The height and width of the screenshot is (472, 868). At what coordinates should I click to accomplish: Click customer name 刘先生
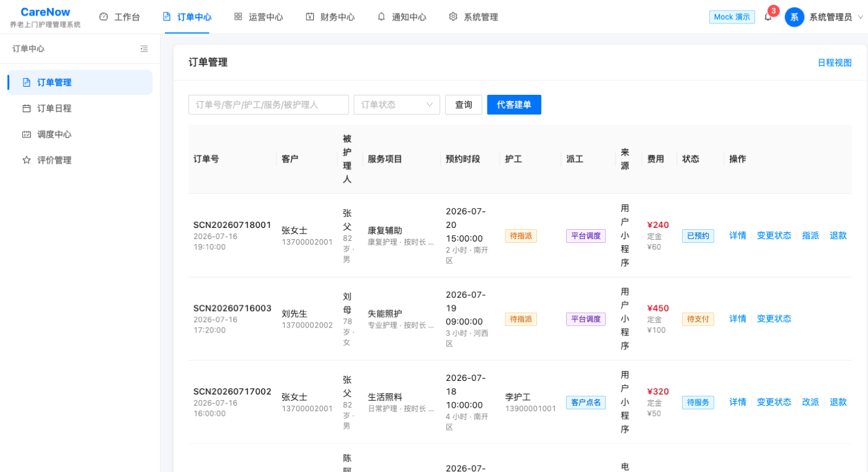[x=294, y=313]
